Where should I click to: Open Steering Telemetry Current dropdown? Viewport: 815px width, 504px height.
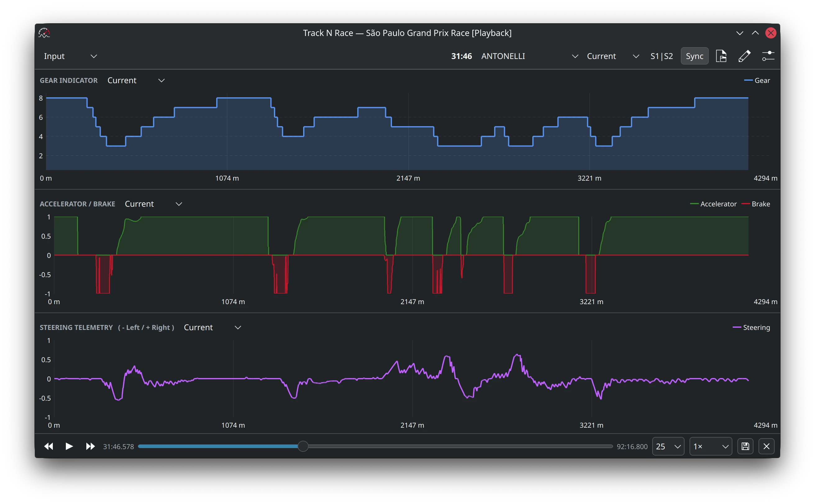pyautogui.click(x=212, y=327)
